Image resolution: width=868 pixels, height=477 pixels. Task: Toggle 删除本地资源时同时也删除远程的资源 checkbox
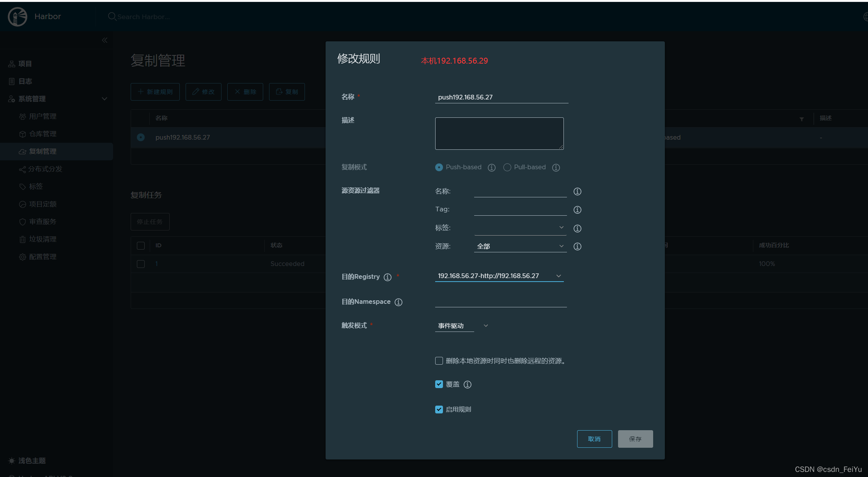coord(439,361)
